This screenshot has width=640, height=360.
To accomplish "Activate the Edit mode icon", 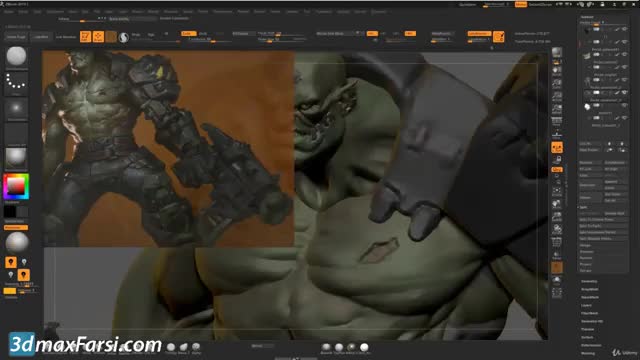I will point(85,37).
